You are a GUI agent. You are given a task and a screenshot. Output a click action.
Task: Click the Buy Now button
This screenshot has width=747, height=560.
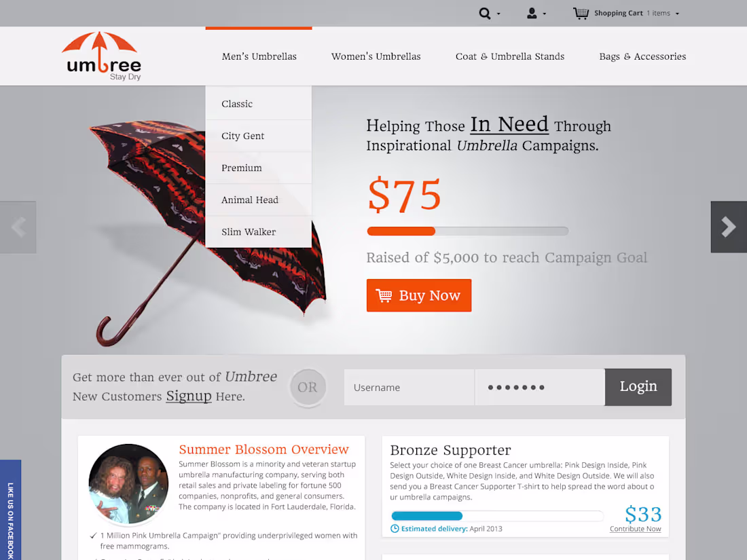click(419, 295)
